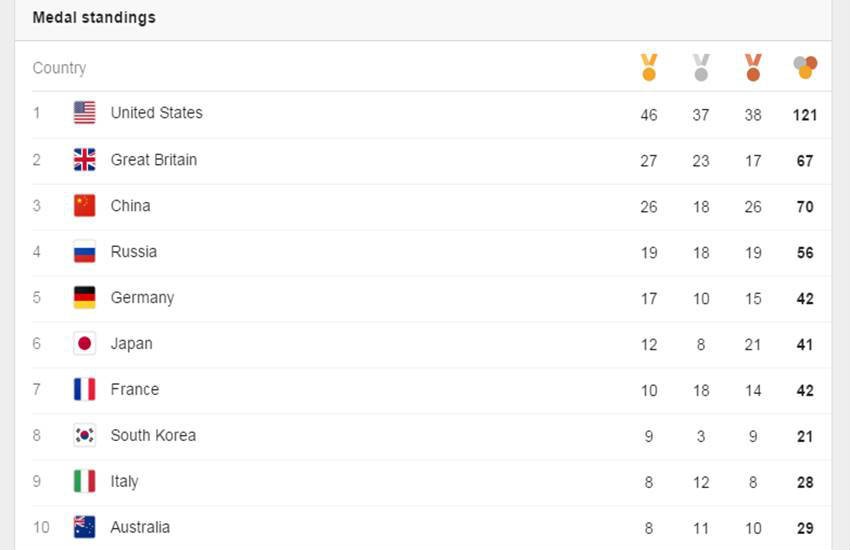Click the Germany flag icon

pos(85,297)
